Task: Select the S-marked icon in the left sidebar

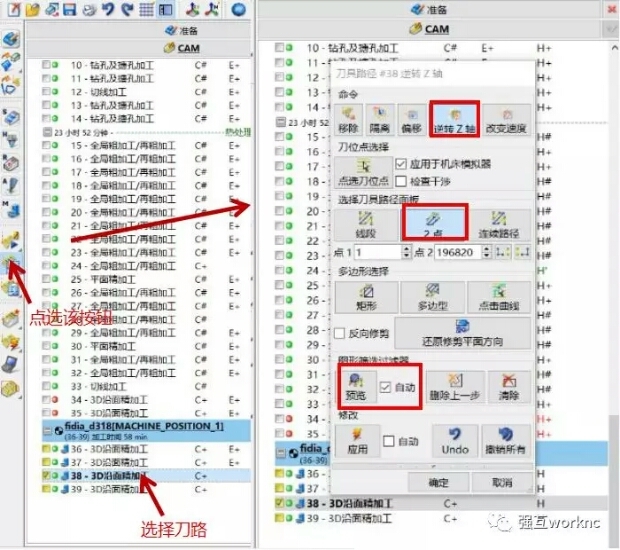Action: pos(11,117)
